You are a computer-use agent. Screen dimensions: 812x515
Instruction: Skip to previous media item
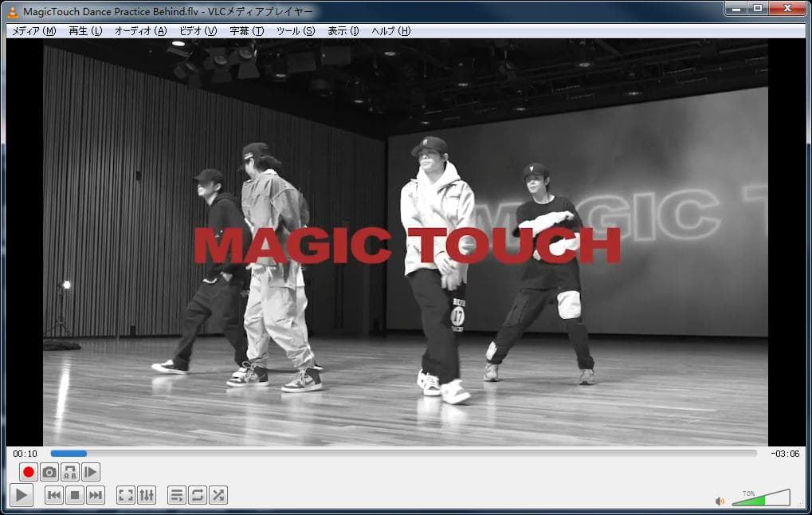click(x=54, y=495)
